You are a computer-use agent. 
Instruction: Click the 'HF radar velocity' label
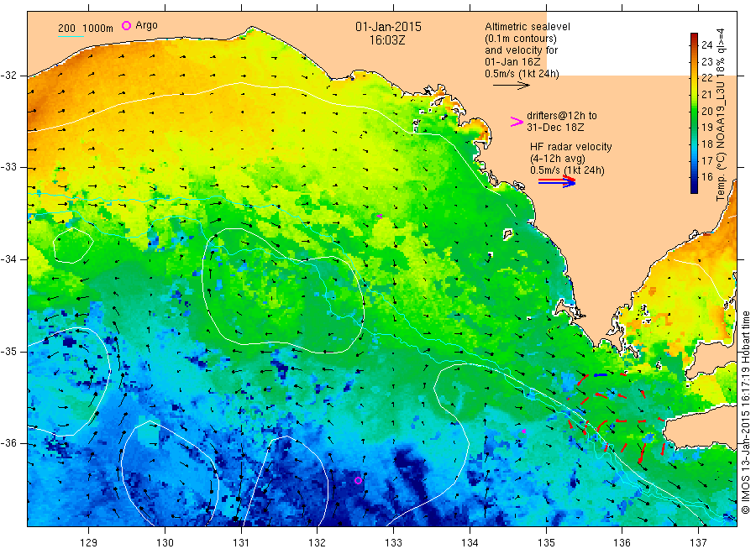click(x=571, y=147)
